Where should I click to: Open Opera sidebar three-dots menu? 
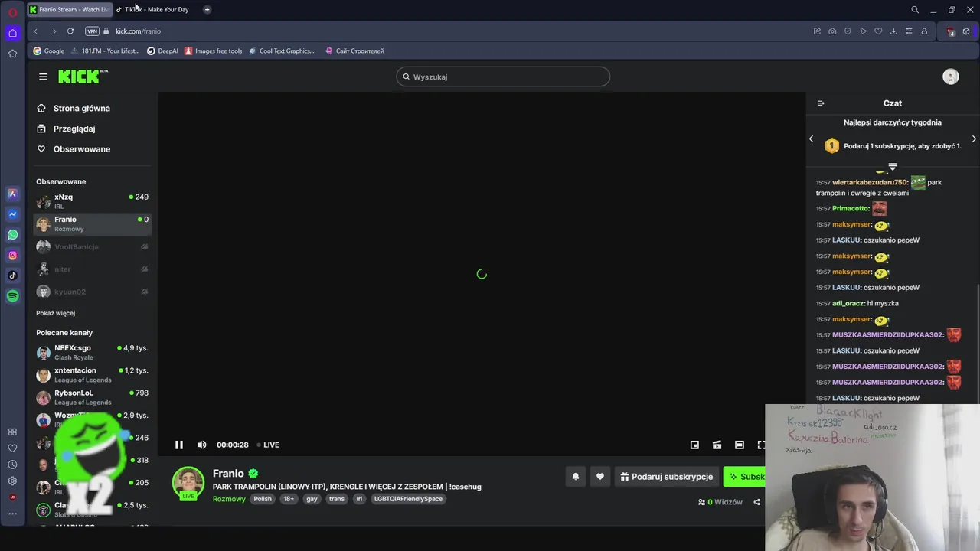(x=12, y=514)
